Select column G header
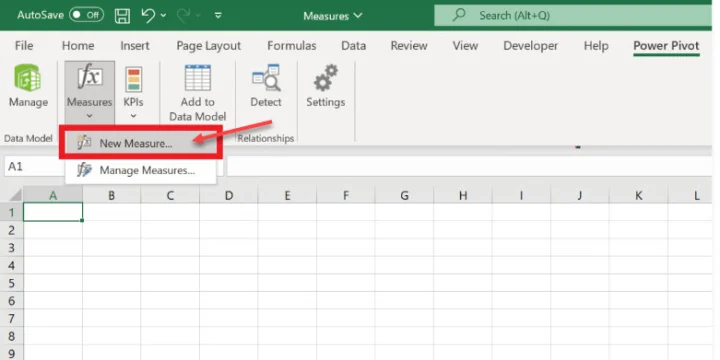The width and height of the screenshot is (720, 360). click(404, 196)
